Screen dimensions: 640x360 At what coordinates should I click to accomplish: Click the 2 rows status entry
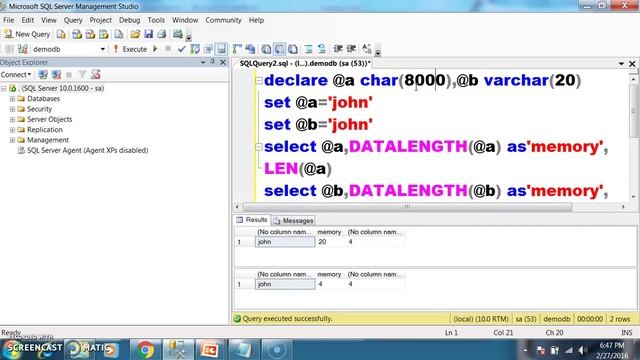point(620,319)
